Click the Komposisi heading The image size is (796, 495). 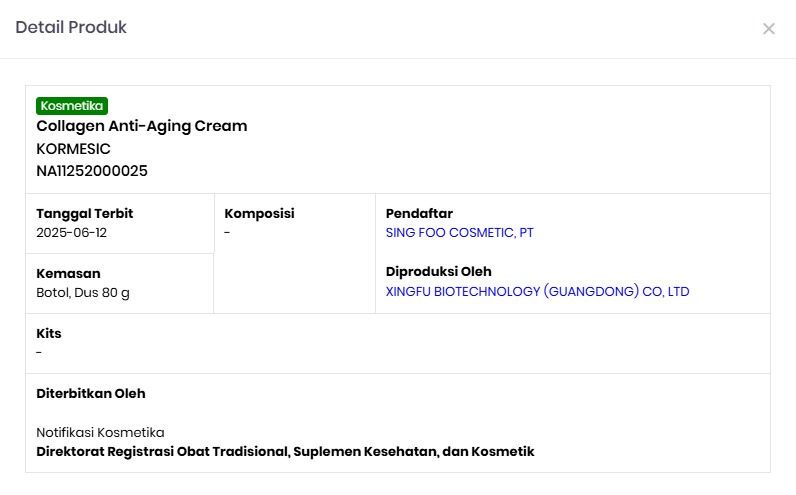tap(259, 213)
